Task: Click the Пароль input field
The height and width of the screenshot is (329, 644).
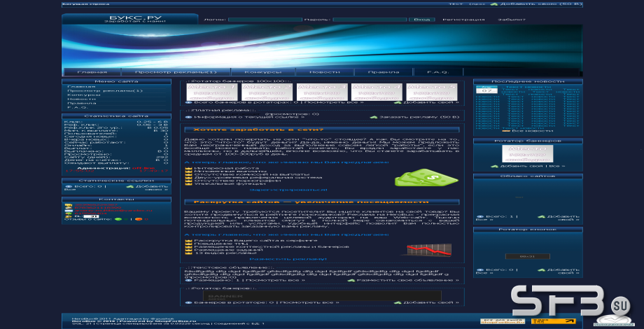Action: tap(370, 20)
